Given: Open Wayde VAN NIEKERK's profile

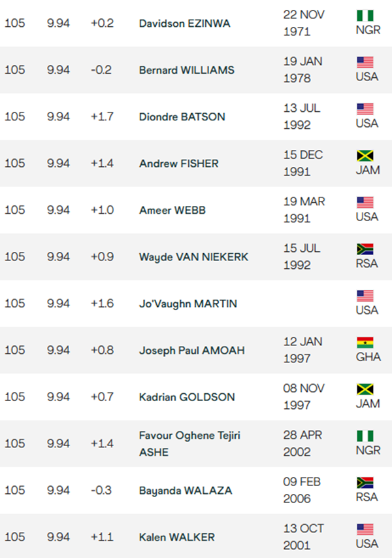Looking at the screenshot, I should click(x=193, y=257).
